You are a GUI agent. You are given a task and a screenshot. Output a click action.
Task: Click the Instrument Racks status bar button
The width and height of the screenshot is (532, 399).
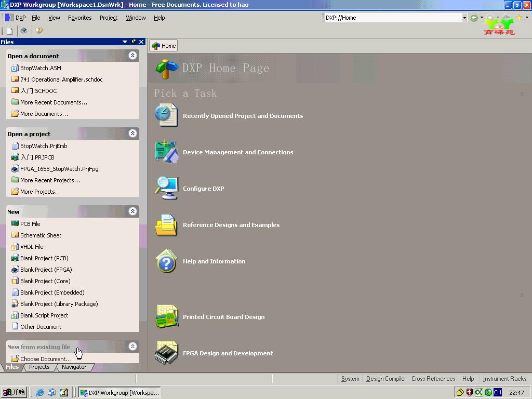coord(504,379)
